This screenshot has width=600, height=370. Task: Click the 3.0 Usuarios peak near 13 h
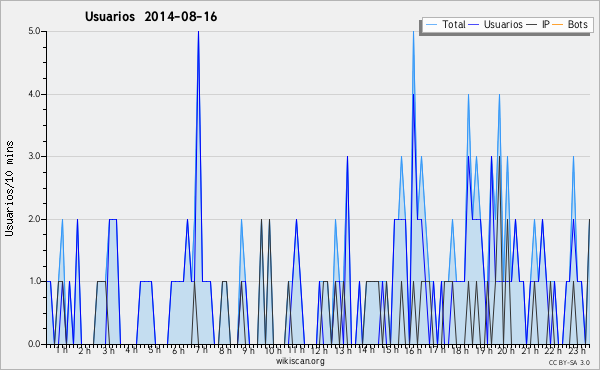click(x=347, y=157)
